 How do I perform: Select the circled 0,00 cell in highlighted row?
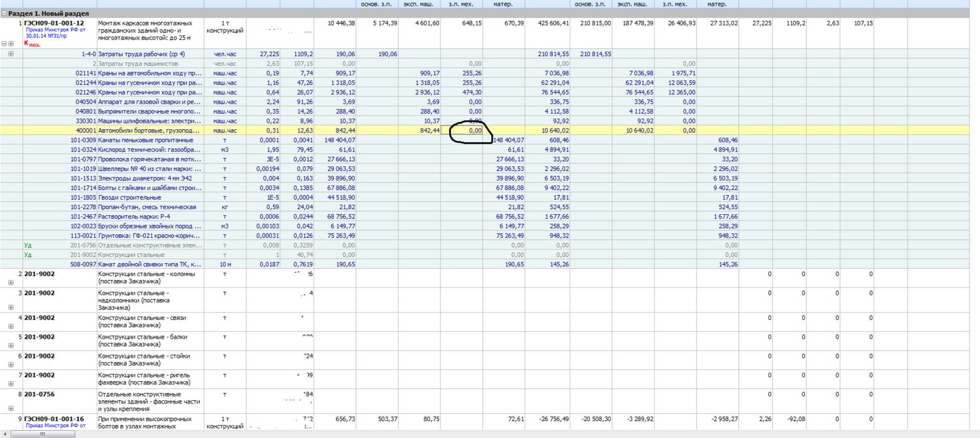(x=466, y=131)
